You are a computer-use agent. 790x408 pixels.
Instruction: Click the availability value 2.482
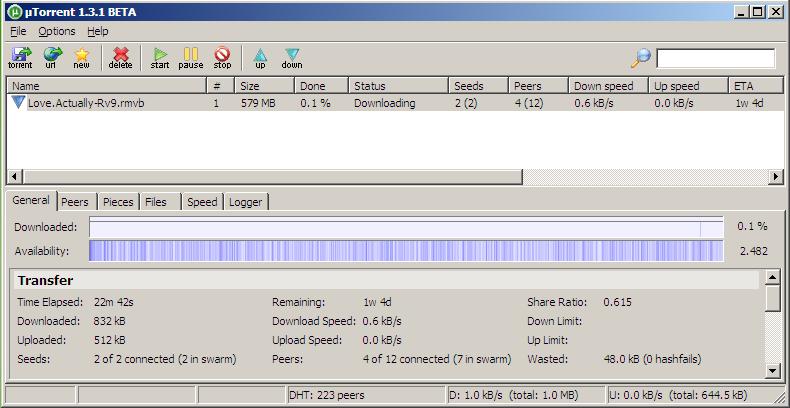click(754, 251)
